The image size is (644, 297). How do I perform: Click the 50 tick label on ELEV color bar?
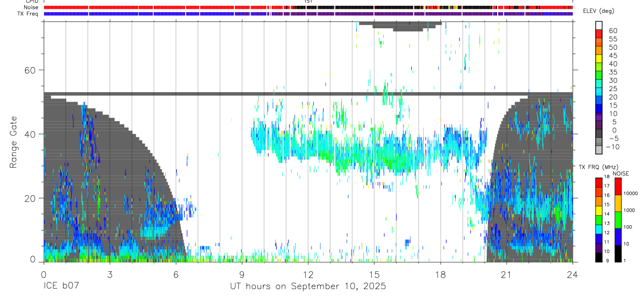(x=613, y=47)
